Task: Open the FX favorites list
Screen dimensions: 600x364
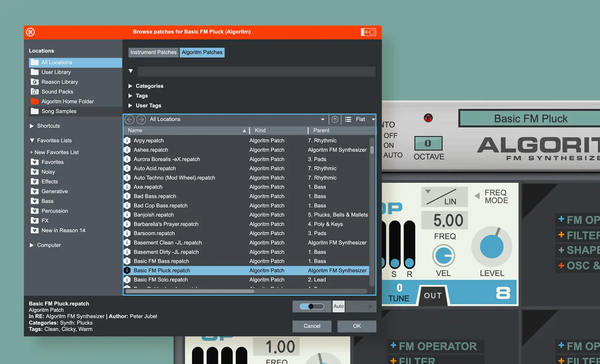Action: coord(45,221)
